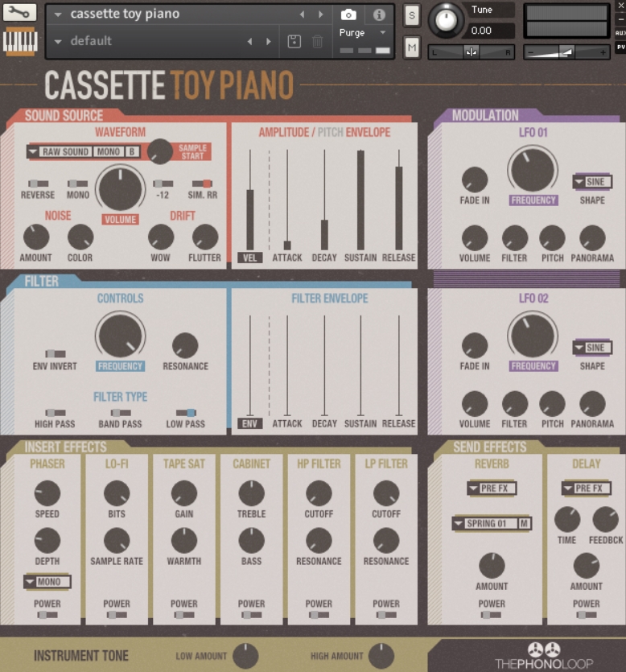The width and height of the screenshot is (626, 672).
Task: Toggle the Mono switch in Waveform
Action: pos(77,183)
